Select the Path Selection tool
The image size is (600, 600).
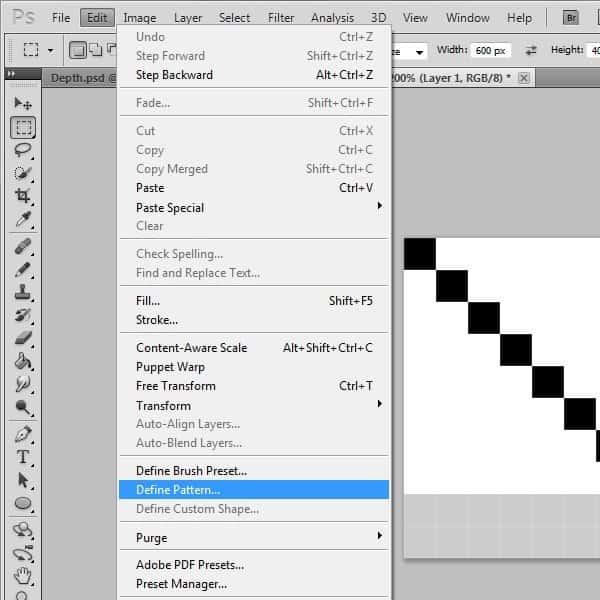click(x=23, y=480)
